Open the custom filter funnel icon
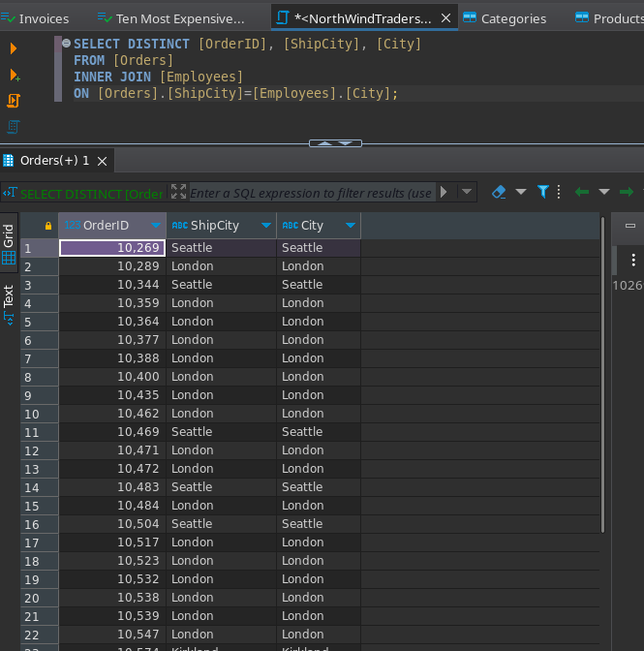The height and width of the screenshot is (651, 644). 543,192
